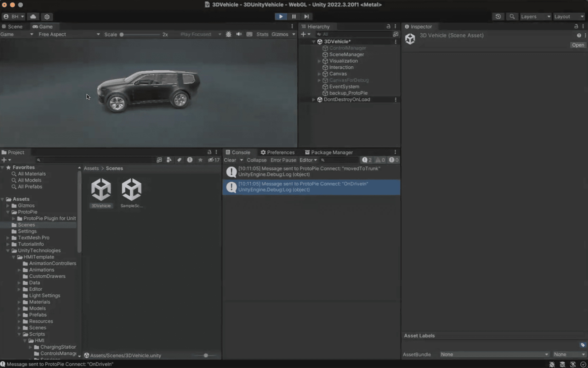The width and height of the screenshot is (588, 368).
Task: Click the debug bug icon in Game view
Action: 228,34
